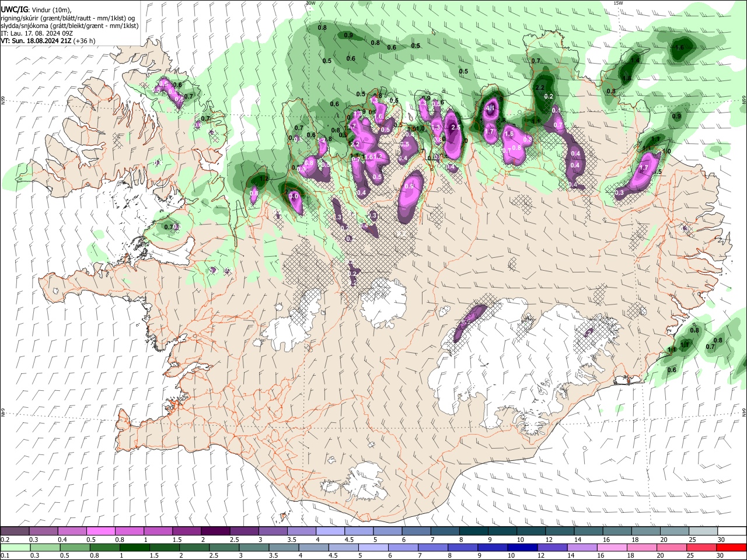Click the '30' label on the rain scale
The width and height of the screenshot is (747, 560).
pos(721,556)
